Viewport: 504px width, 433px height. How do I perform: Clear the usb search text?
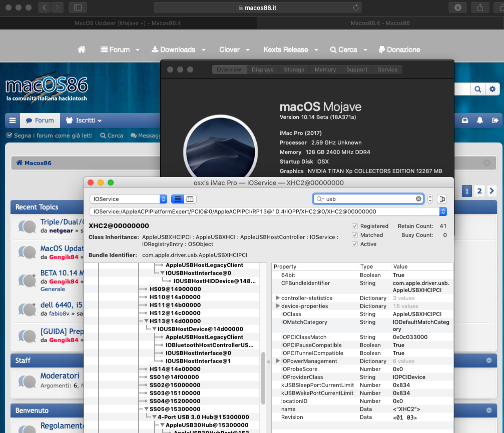tap(418, 199)
